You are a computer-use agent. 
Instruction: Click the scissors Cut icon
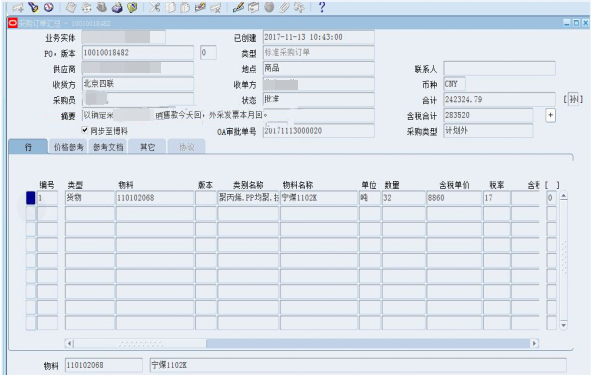pos(154,7)
